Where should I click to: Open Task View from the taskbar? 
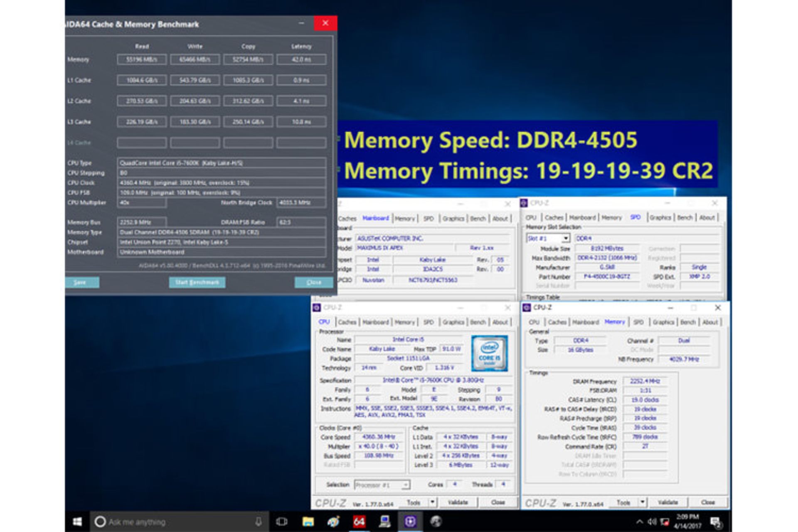click(282, 522)
